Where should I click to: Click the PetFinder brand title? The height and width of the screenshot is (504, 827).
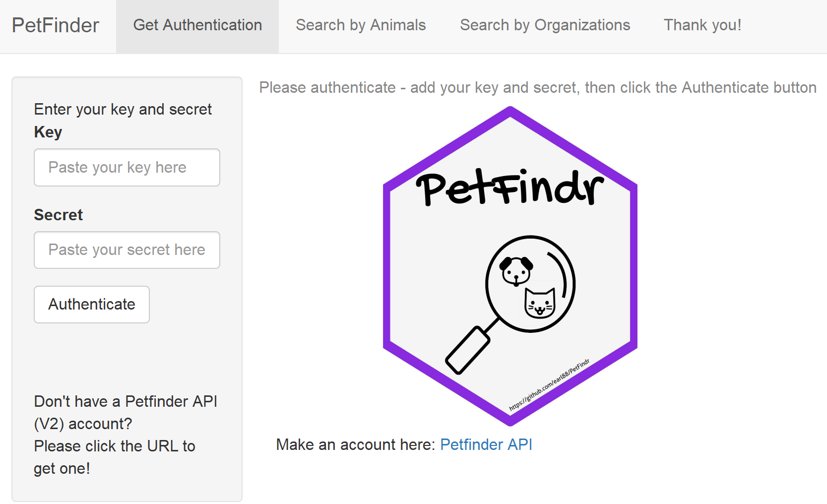click(x=56, y=25)
